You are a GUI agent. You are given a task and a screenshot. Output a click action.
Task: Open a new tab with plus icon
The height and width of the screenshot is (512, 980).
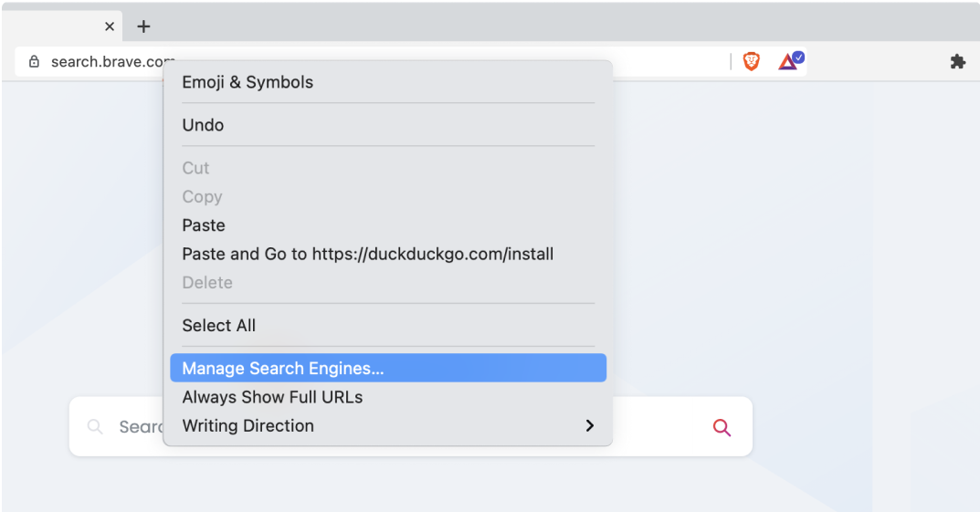pos(143,26)
